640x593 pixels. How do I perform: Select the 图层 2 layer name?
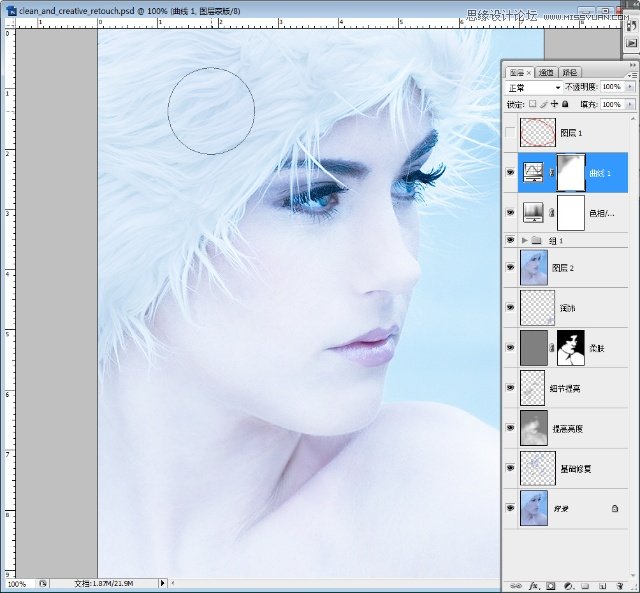[x=563, y=268]
